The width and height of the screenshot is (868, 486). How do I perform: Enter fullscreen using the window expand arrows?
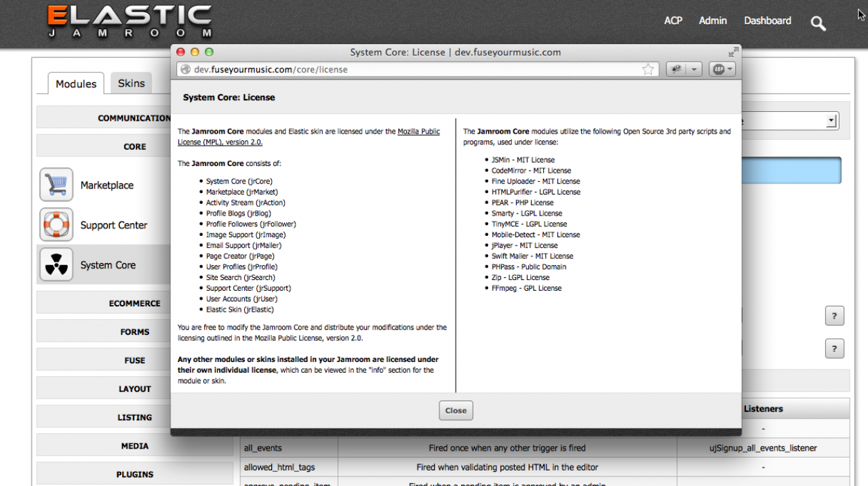(x=733, y=52)
